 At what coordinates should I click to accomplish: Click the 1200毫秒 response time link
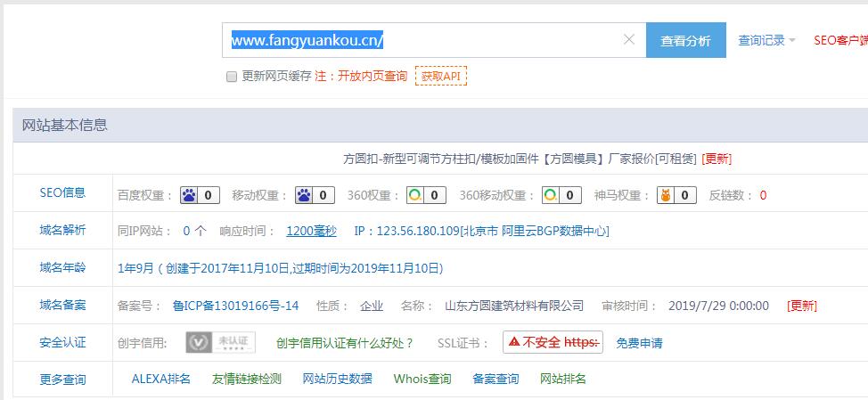click(x=311, y=232)
